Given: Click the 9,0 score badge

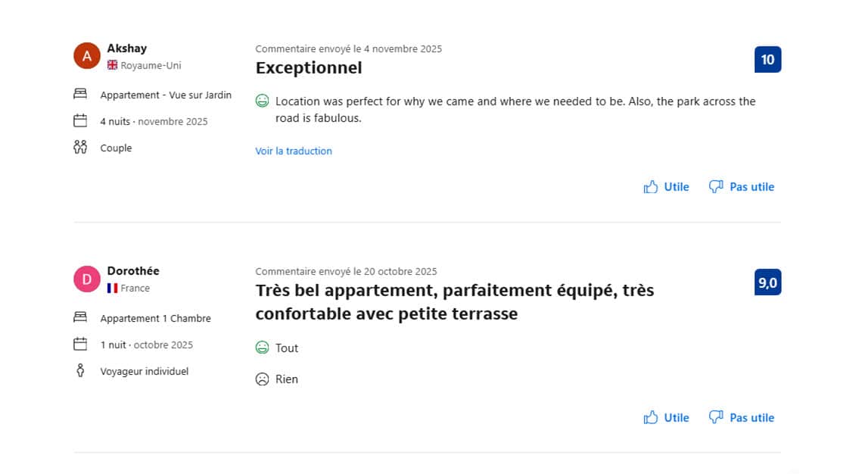Looking at the screenshot, I should point(767,283).
